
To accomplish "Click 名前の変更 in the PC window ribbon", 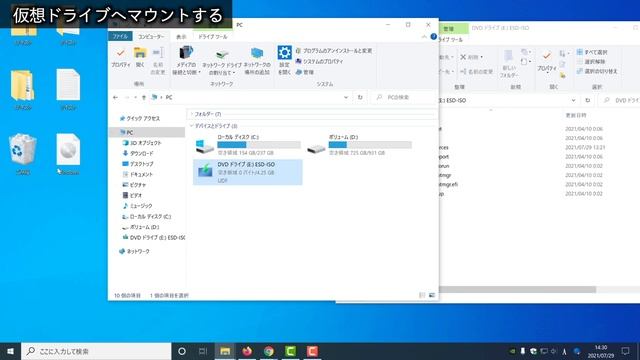I will (x=158, y=60).
